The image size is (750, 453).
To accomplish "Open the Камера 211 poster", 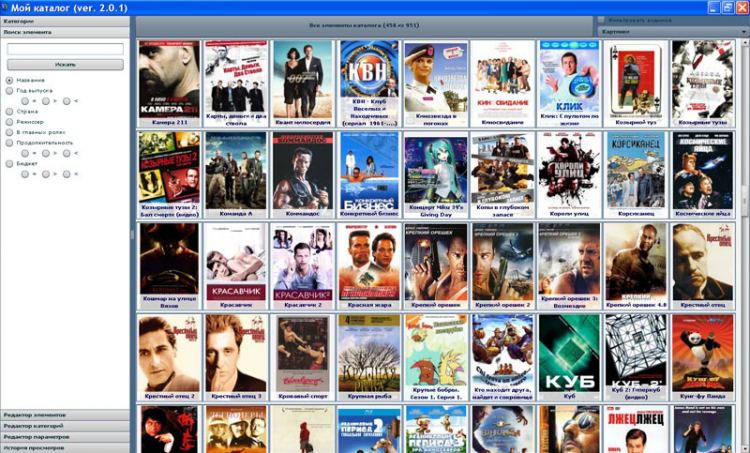I will (x=169, y=79).
